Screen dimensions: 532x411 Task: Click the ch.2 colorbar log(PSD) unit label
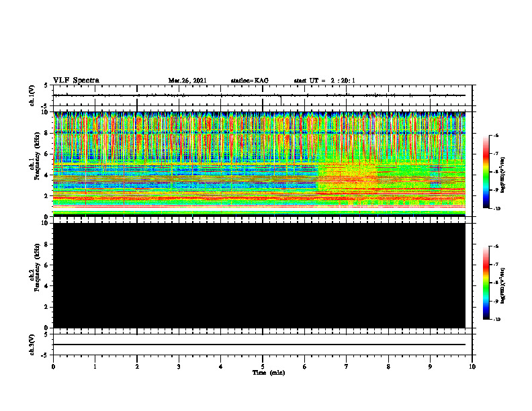[x=504, y=285]
